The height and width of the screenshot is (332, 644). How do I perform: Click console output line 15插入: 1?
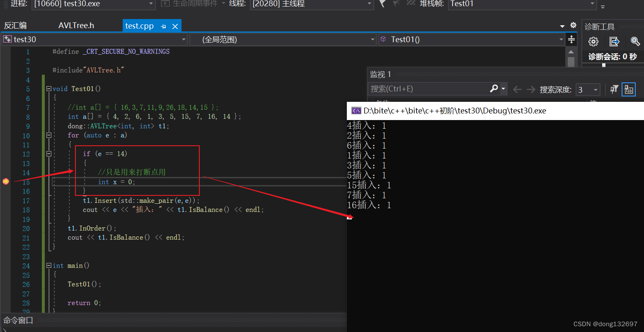click(x=369, y=185)
